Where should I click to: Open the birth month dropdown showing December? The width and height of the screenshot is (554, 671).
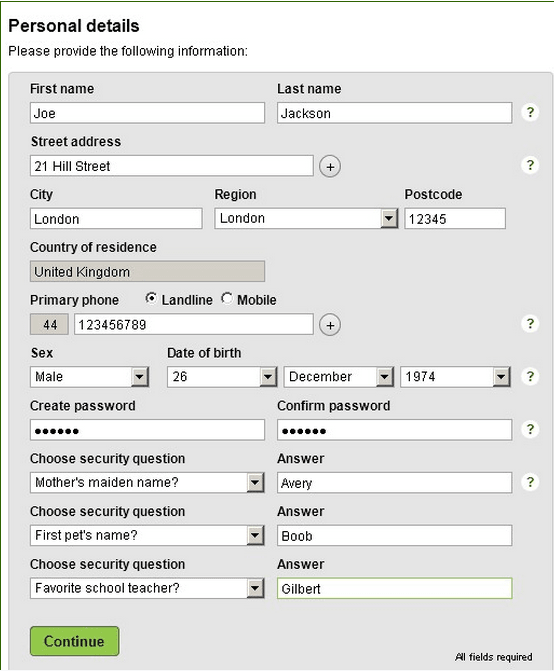point(338,377)
